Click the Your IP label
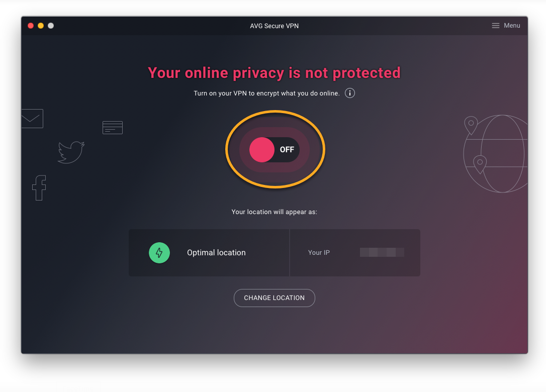The image size is (546, 392). point(319,253)
